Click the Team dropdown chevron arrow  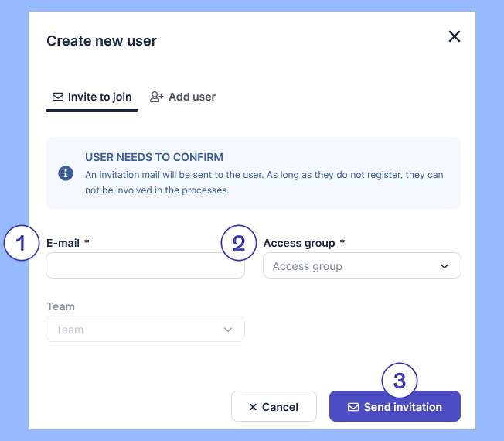[228, 330]
